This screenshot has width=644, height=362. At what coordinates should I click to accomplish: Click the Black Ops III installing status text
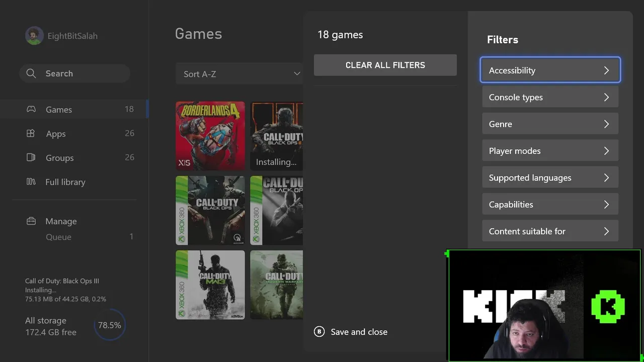tap(41, 290)
